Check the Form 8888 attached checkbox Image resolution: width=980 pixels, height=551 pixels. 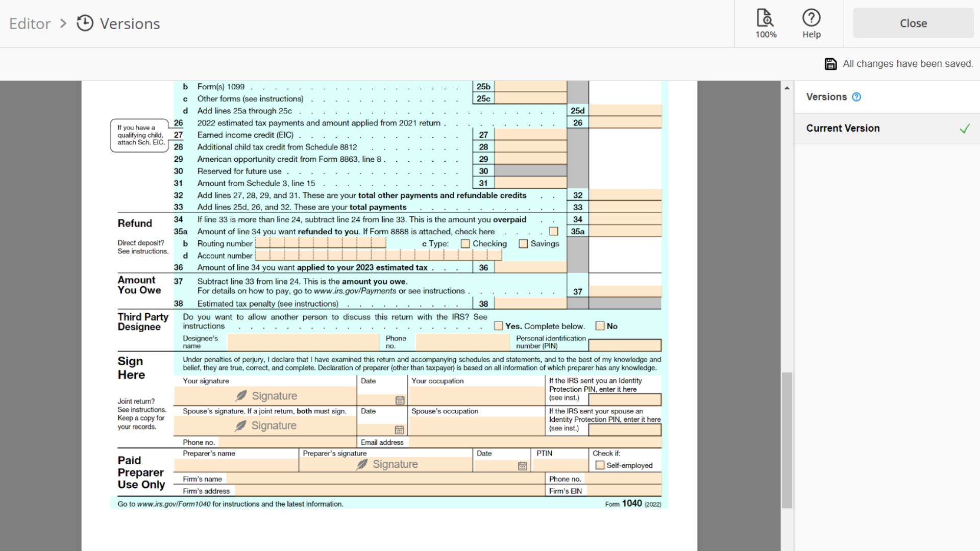click(x=554, y=232)
